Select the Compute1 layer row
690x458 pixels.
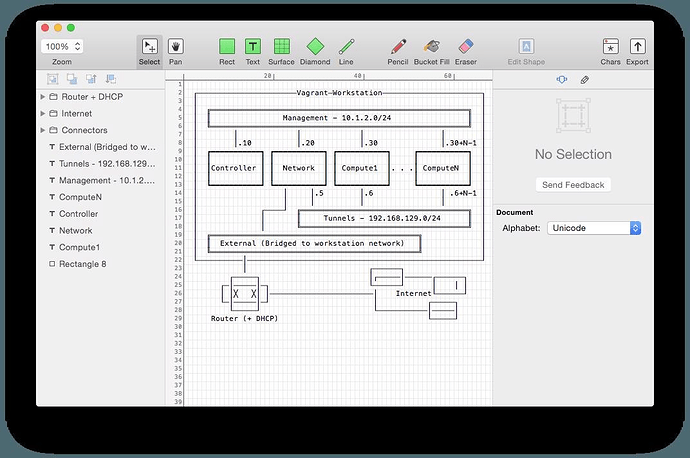pyautogui.click(x=101, y=247)
